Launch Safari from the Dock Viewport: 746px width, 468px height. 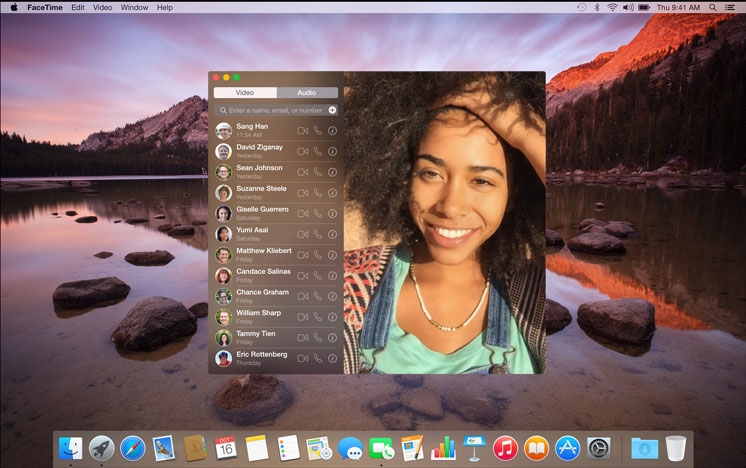(x=133, y=448)
